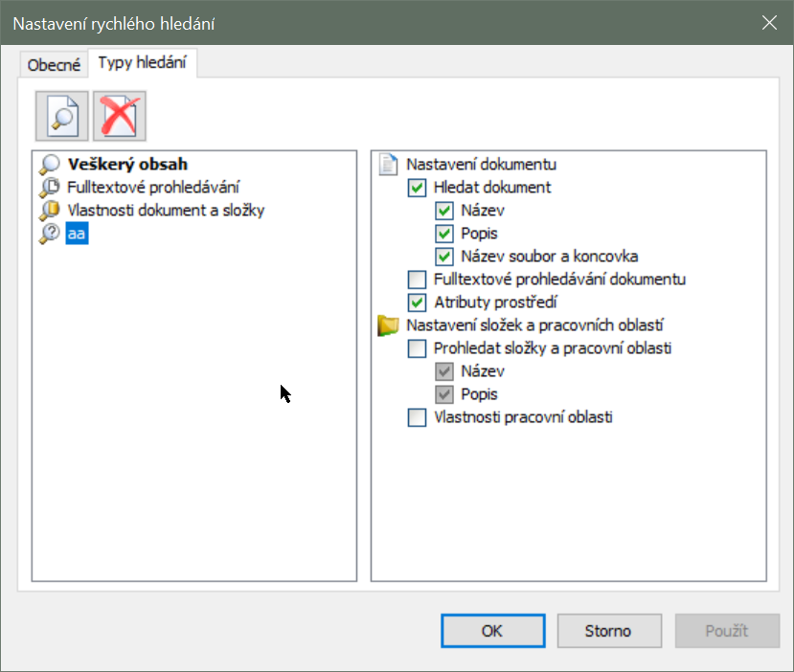794x672 pixels.
Task: Click the folder icon at Nastavení složek
Action: 388,325
